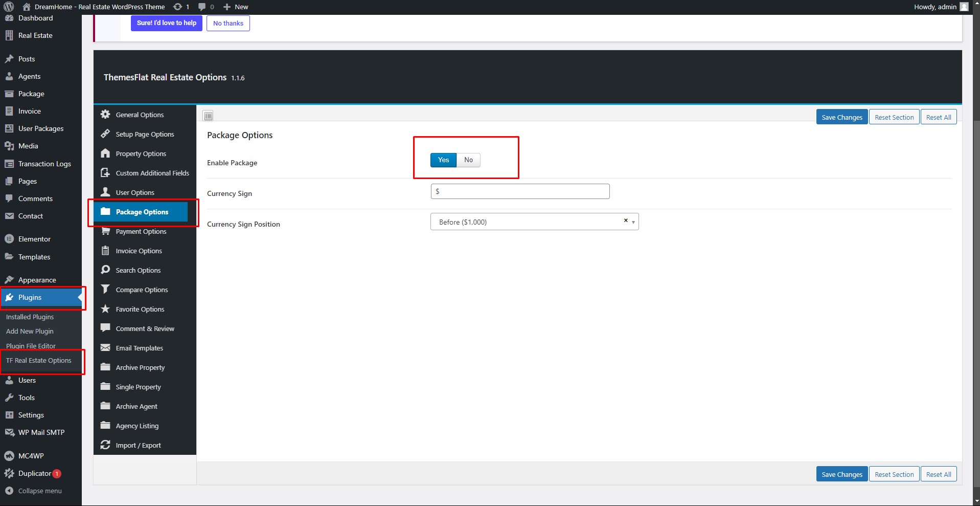The height and width of the screenshot is (506, 980).
Task: Open the Plugins menu in sidebar
Action: tap(41, 297)
